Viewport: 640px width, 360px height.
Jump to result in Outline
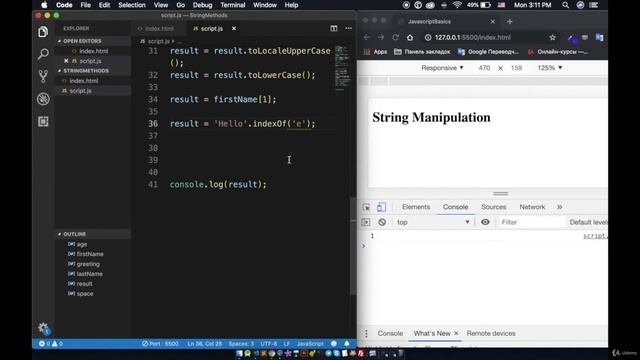coord(84,284)
